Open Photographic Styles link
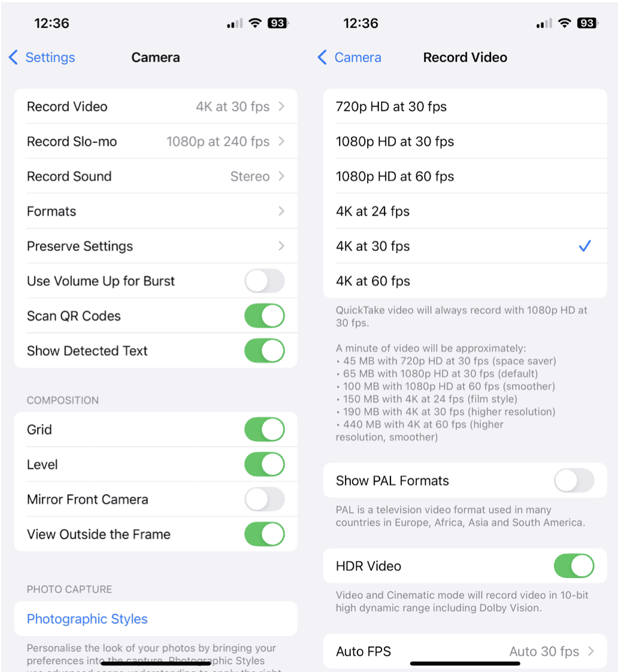Viewport: 618px width, 672px height. click(x=87, y=619)
